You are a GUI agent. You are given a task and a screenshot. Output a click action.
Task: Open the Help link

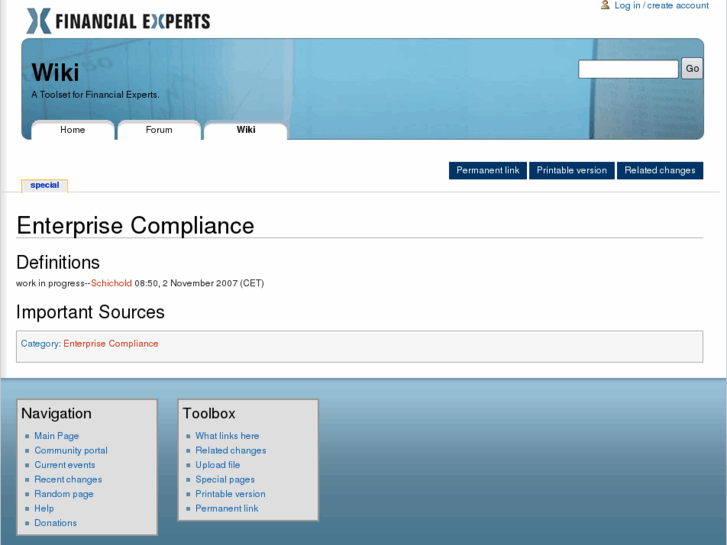pos(44,508)
